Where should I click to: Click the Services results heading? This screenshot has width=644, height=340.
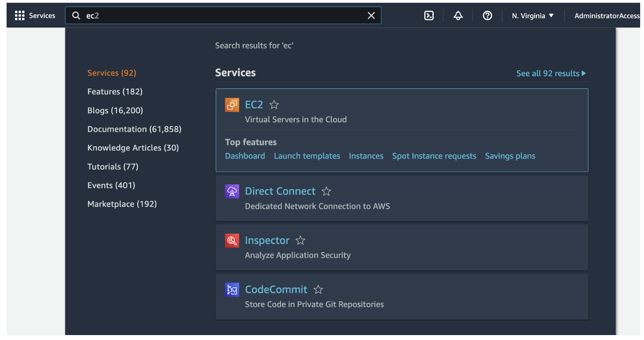point(235,73)
